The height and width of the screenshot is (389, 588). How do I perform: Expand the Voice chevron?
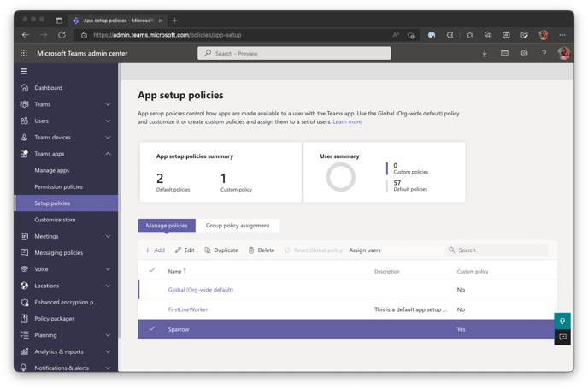[108, 269]
